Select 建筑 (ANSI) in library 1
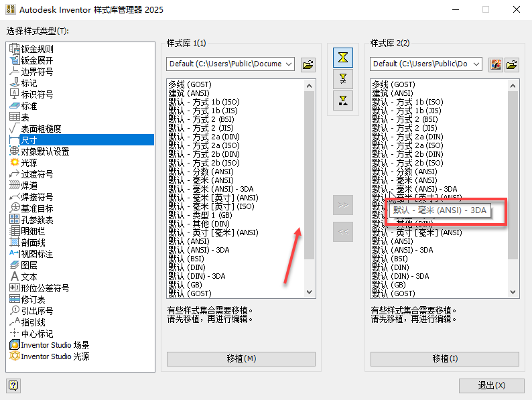Image resolution: width=532 pixels, height=400 pixels. [189, 93]
